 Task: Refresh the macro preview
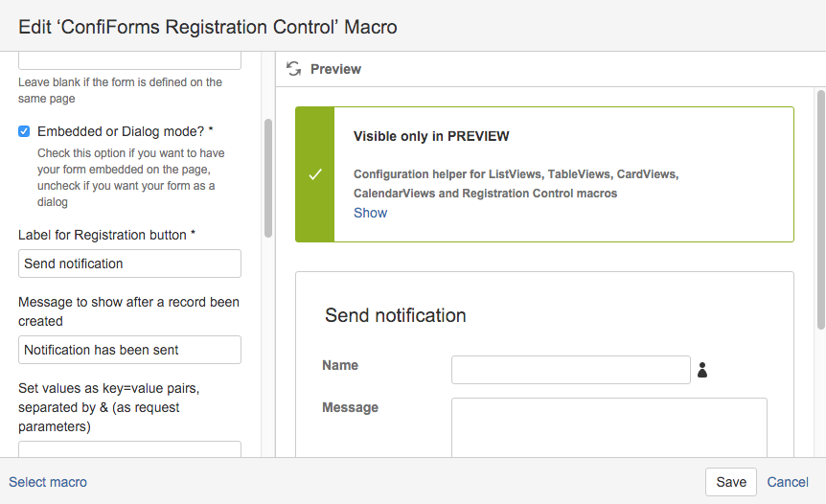tap(293, 69)
